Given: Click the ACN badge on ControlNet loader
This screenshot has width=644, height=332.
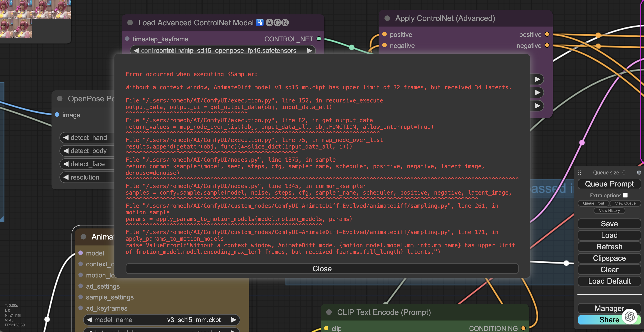Looking at the screenshot, I should (x=277, y=23).
